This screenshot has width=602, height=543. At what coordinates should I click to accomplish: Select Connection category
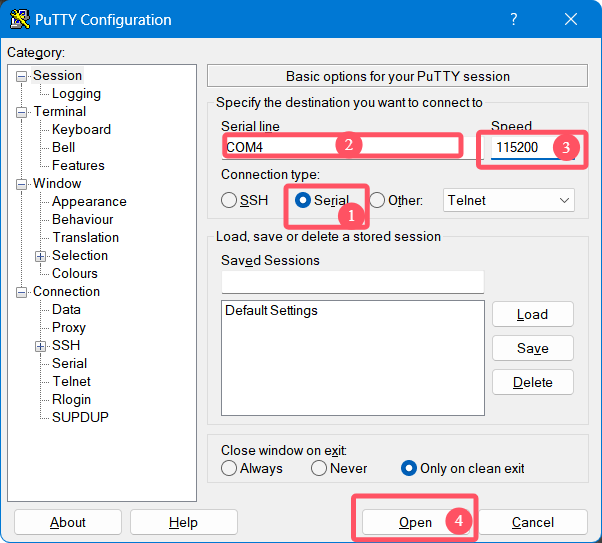tap(66, 291)
